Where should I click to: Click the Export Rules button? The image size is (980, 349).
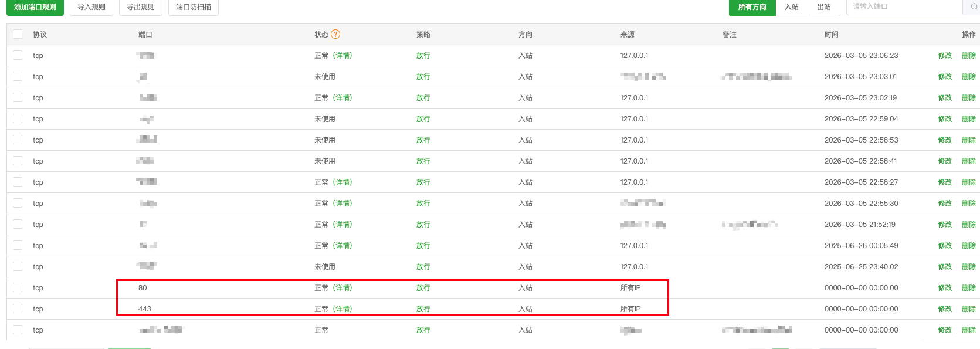(x=141, y=7)
